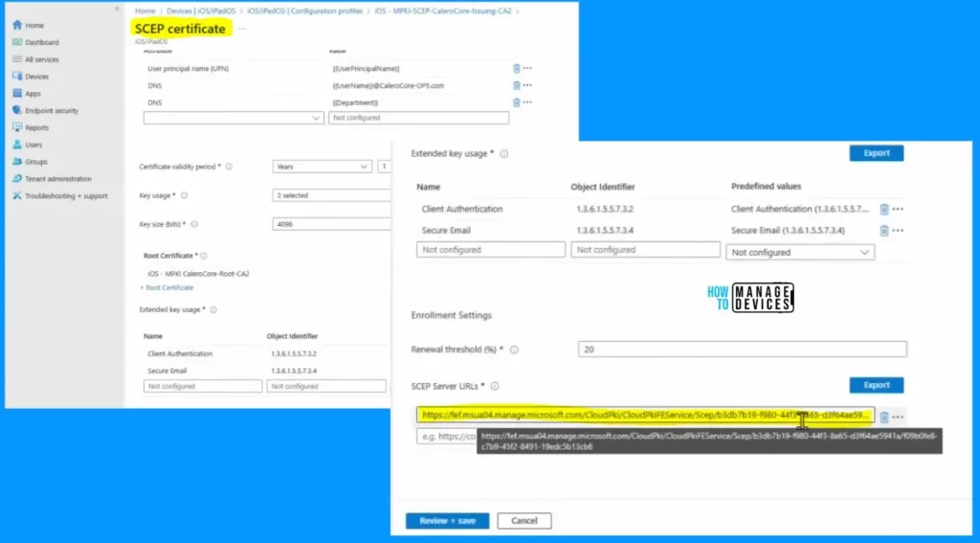Select iOS - MPKI CaleroCore-Root-CA2 root certificate
Screen dimensions: 980x543
click(199, 274)
